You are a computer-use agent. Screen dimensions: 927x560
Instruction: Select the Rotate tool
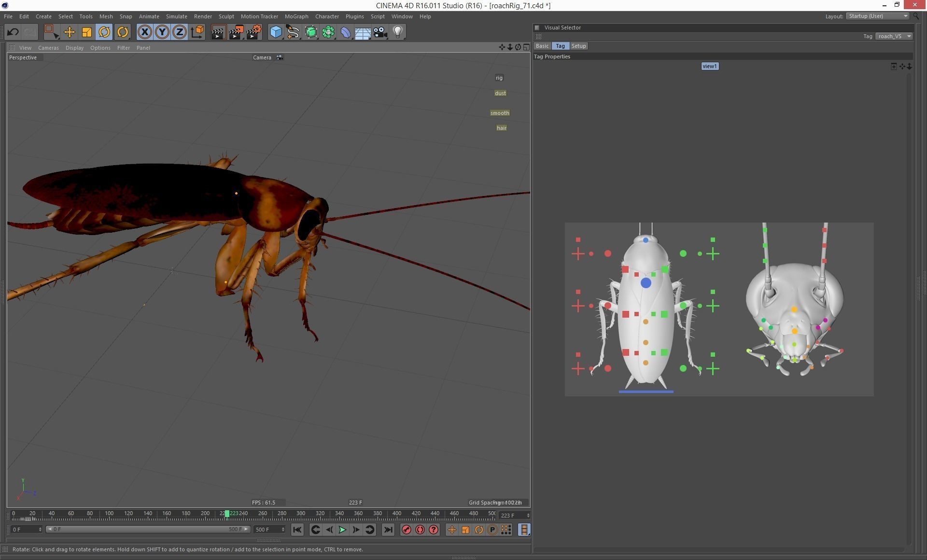(105, 32)
